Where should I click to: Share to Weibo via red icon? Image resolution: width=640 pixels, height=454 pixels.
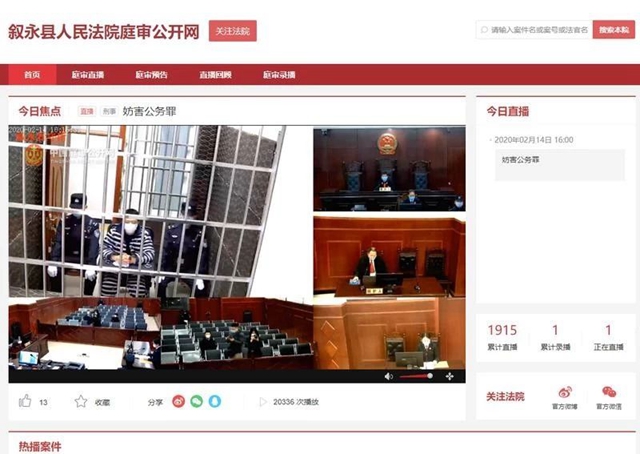coord(178,401)
